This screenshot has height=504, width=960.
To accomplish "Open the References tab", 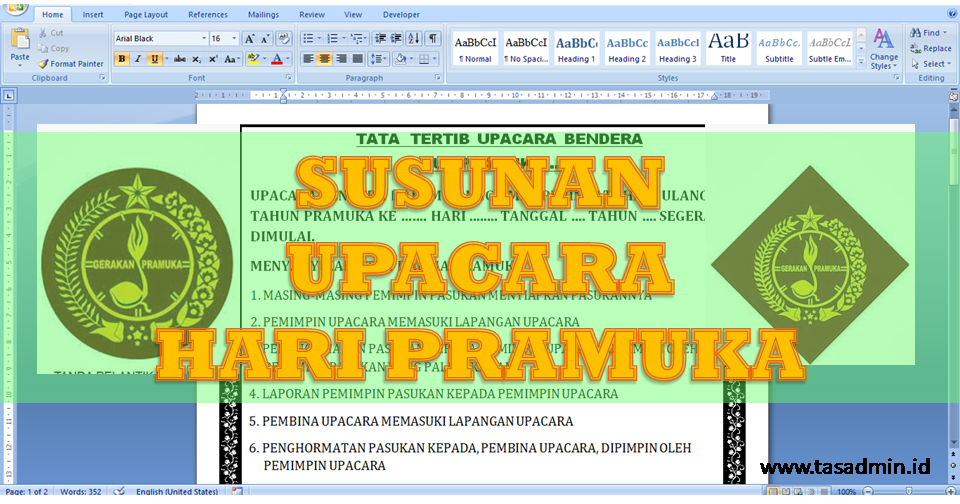I will [x=208, y=15].
